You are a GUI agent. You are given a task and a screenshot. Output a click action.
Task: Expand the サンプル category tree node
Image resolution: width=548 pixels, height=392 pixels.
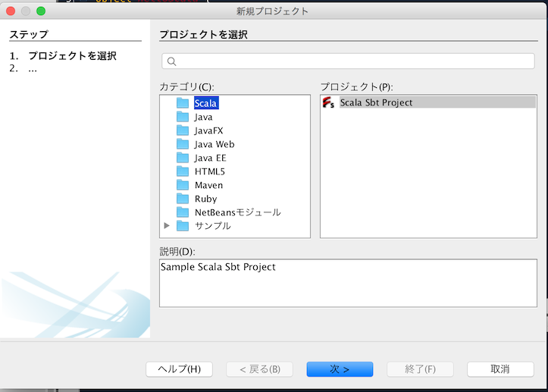(x=167, y=226)
